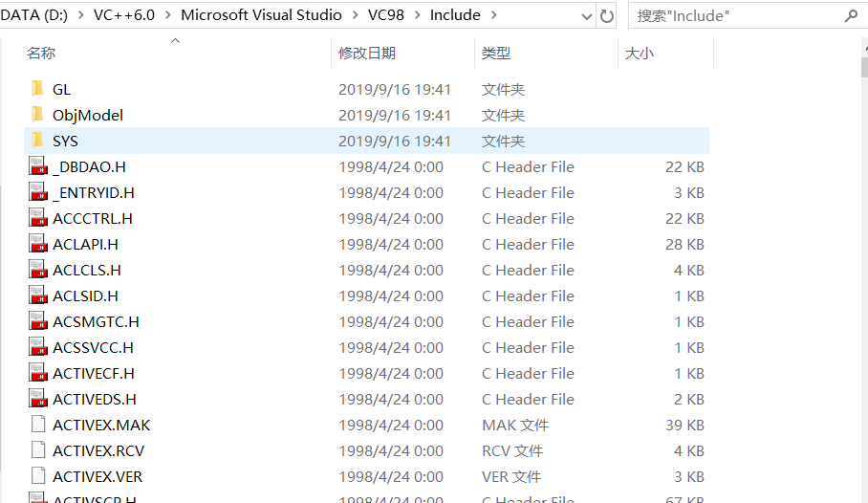Select the ObjModel folder icon
Viewport: 868px width, 503px height.
(37, 115)
